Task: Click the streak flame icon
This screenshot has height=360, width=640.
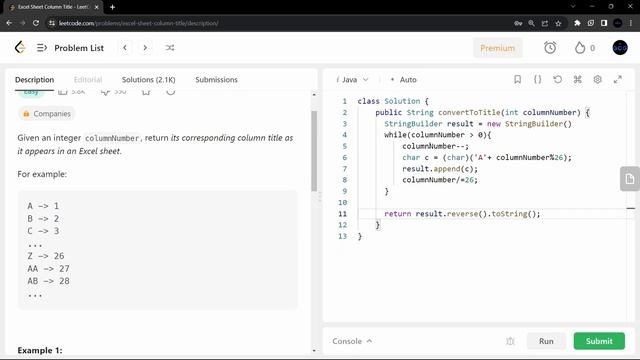Action: click(580, 48)
